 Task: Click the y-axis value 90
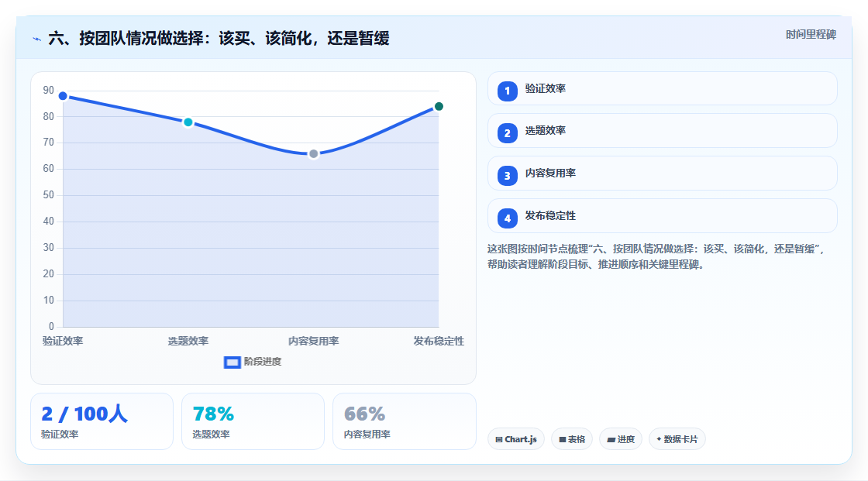[x=49, y=90]
